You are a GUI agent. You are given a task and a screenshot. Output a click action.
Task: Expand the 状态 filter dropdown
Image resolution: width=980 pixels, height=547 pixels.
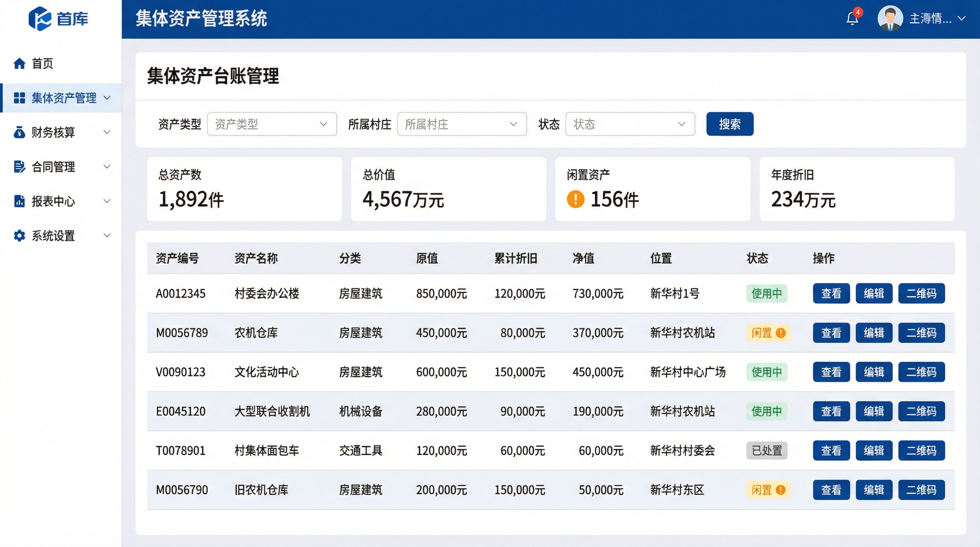[630, 124]
